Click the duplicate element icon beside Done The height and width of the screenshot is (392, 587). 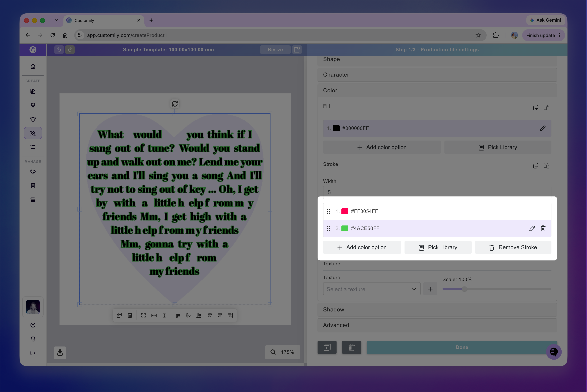click(x=327, y=347)
